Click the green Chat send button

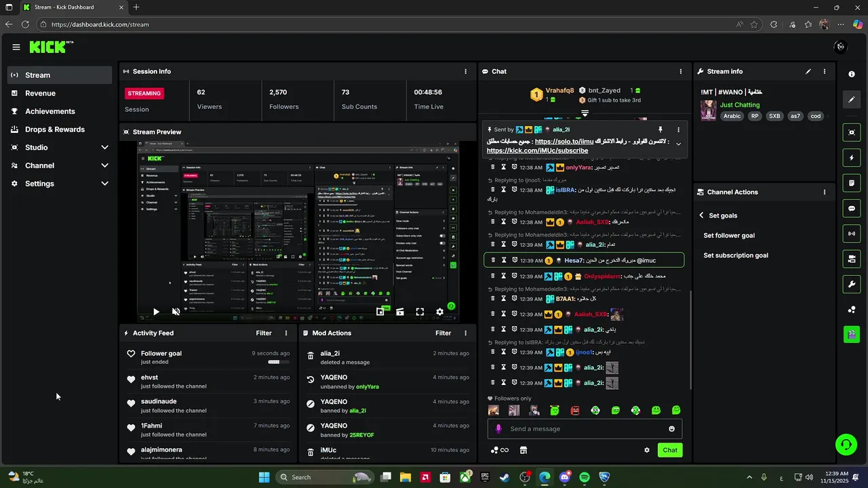point(670,450)
